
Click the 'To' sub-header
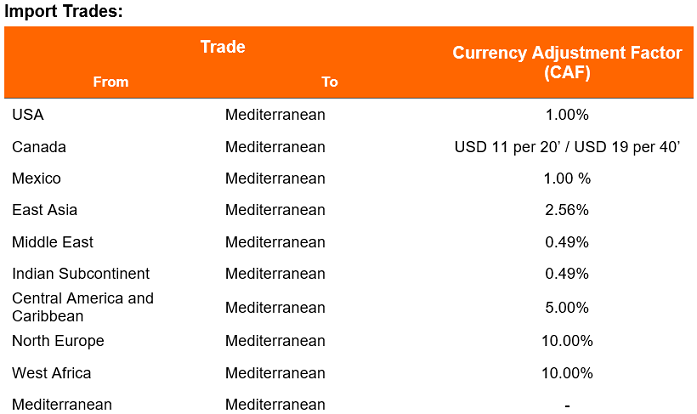(329, 82)
